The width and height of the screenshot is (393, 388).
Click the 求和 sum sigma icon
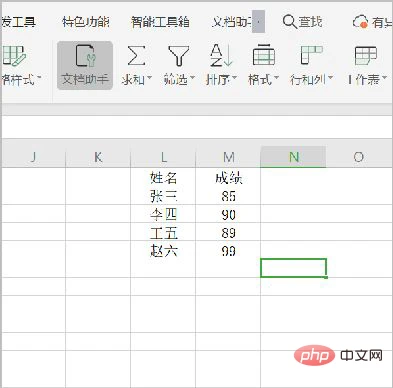(x=136, y=55)
